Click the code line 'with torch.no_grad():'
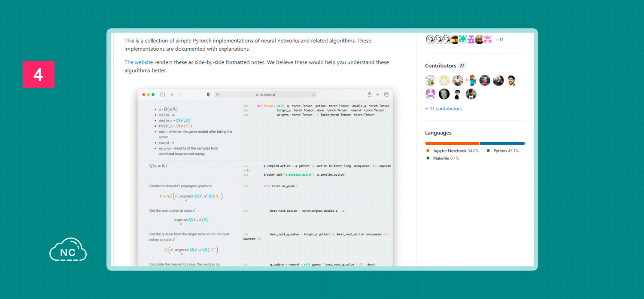This screenshot has width=644, height=299. (x=281, y=186)
